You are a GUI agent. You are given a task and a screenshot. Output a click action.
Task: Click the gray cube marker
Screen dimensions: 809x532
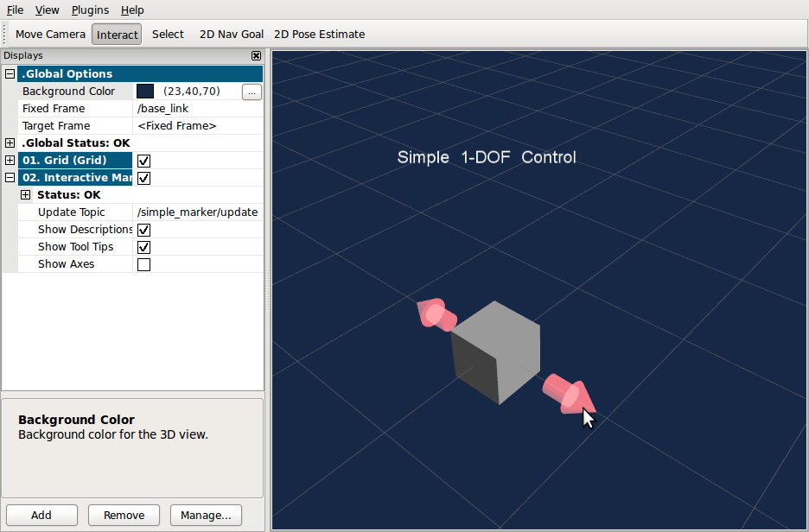pos(496,351)
